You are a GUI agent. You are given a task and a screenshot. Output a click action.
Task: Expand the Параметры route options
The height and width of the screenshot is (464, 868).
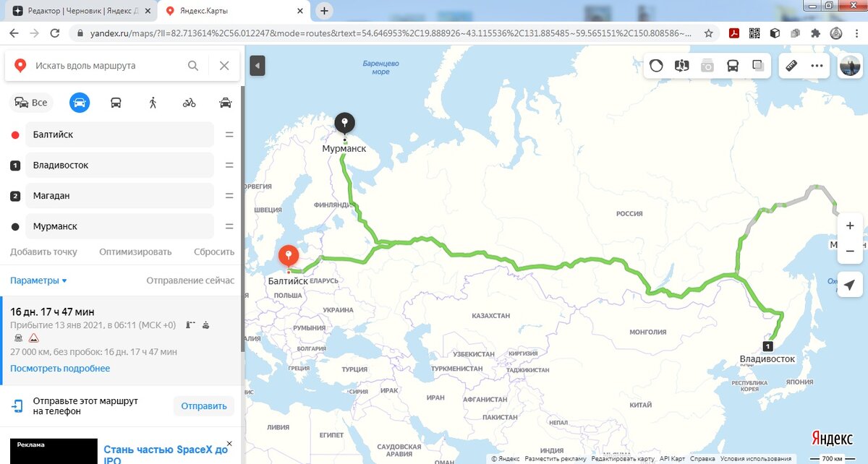coord(38,280)
